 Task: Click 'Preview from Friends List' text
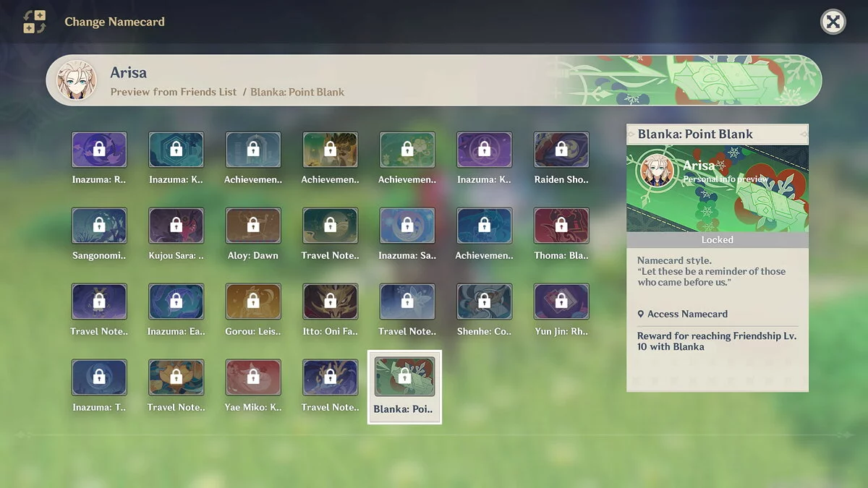tap(174, 93)
